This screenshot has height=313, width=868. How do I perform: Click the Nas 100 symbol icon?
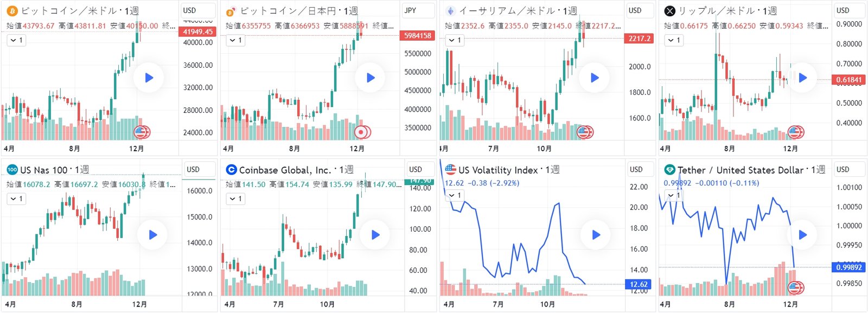tap(12, 170)
